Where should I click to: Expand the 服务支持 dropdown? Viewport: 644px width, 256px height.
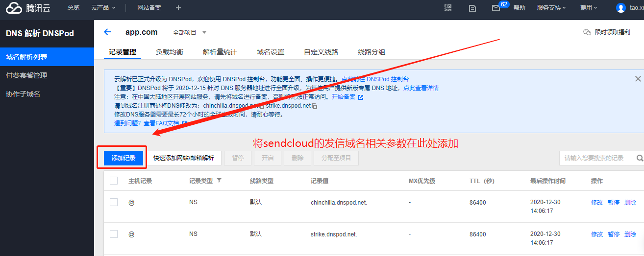551,8
